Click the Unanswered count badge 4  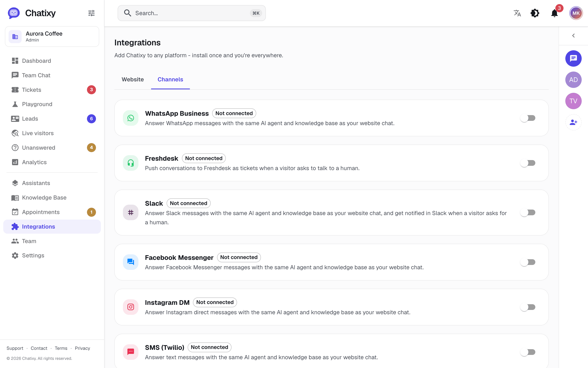pyautogui.click(x=91, y=148)
